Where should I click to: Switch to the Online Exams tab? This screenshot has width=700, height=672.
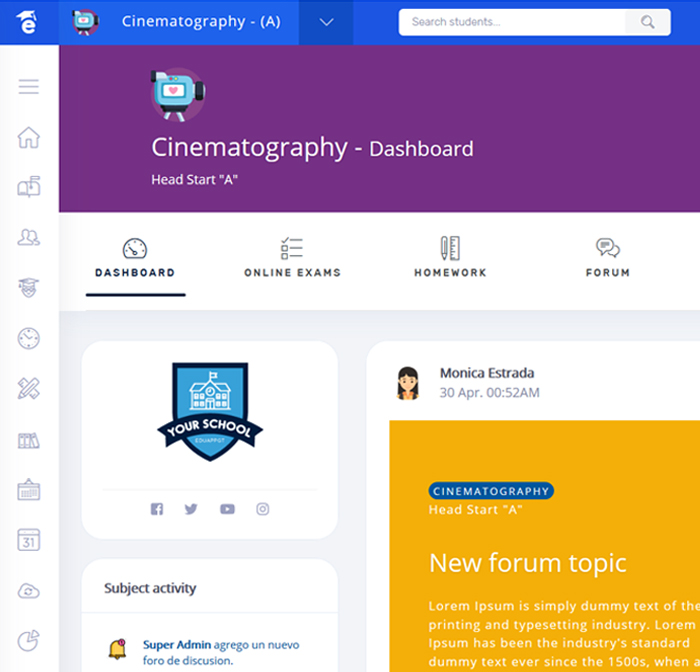tap(292, 258)
